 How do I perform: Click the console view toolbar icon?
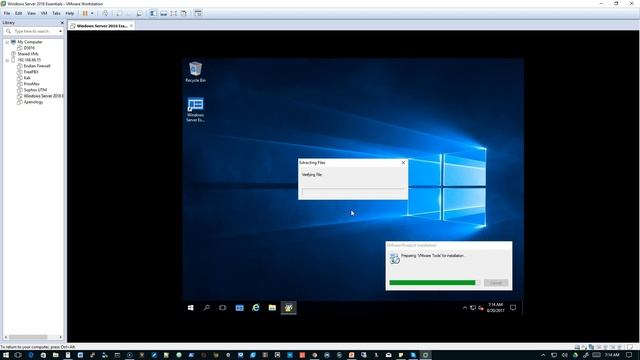tap(198, 13)
